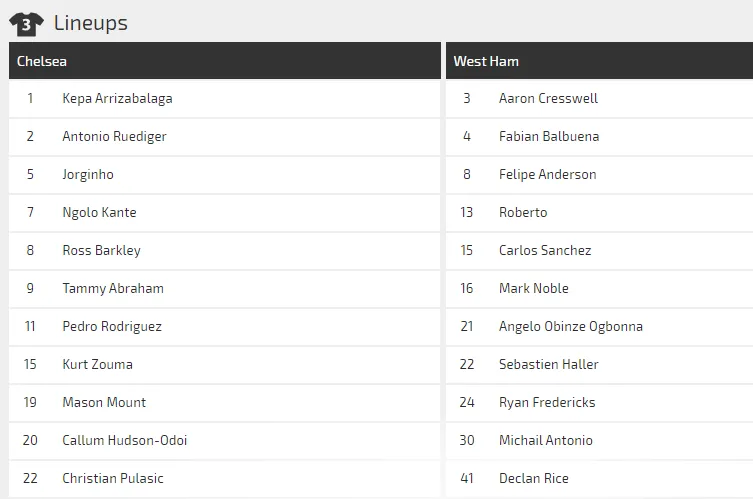Select Callum Hudson-Odoi row

[x=124, y=440]
